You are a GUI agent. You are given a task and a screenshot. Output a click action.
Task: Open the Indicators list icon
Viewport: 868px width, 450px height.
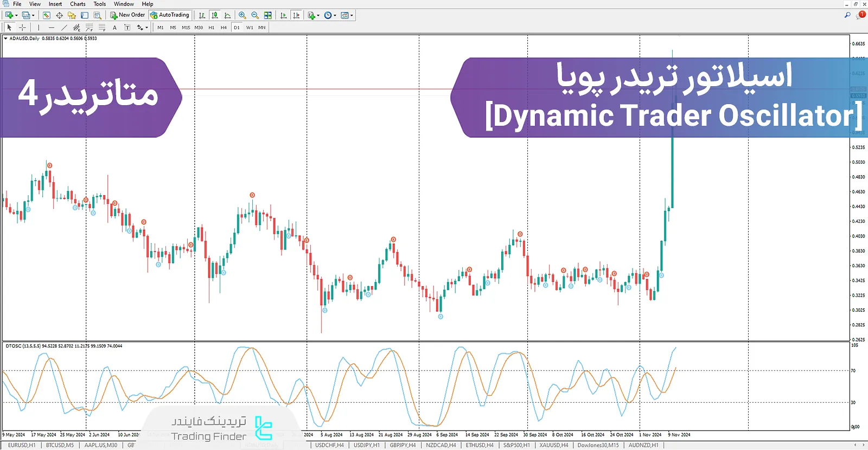point(311,15)
